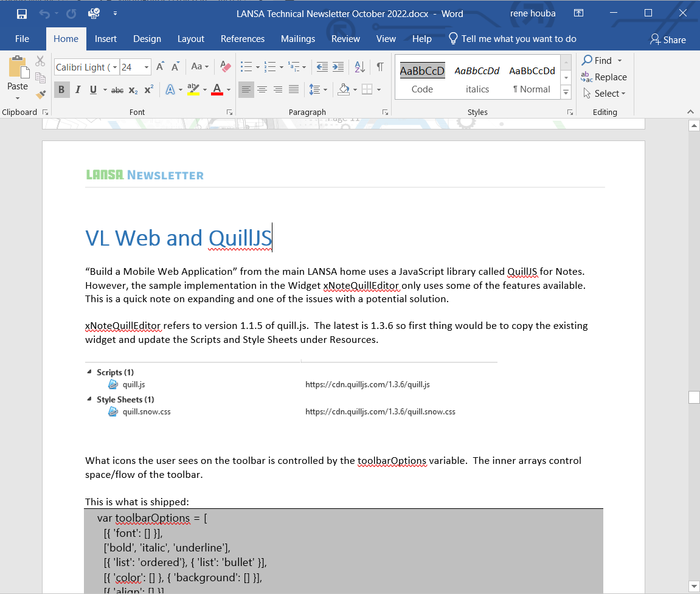Click the Tell me what you want search box

512,39
